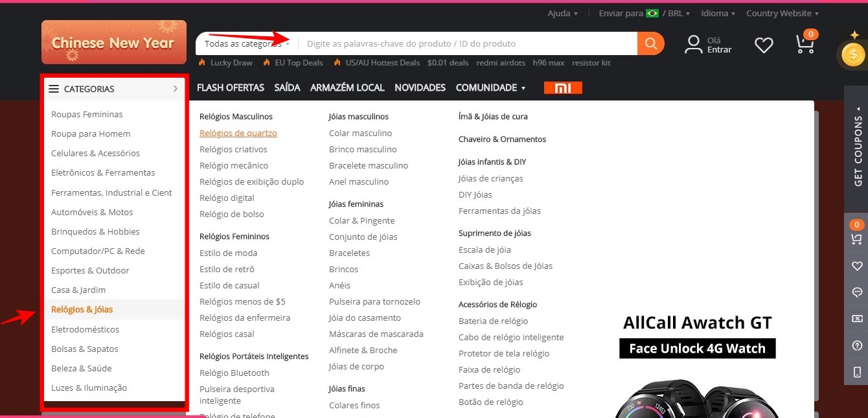Open the EU Top Deals link
Screen dimensions: 868x418
299,63
